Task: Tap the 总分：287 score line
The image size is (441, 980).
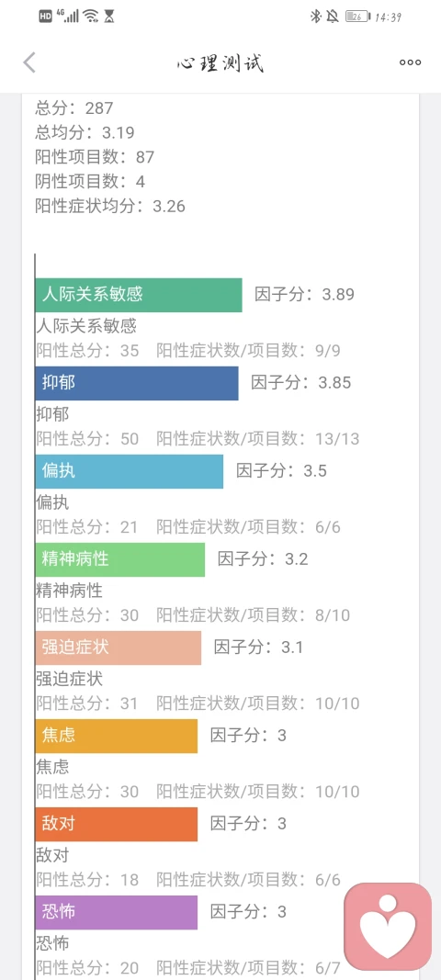Action: [74, 108]
